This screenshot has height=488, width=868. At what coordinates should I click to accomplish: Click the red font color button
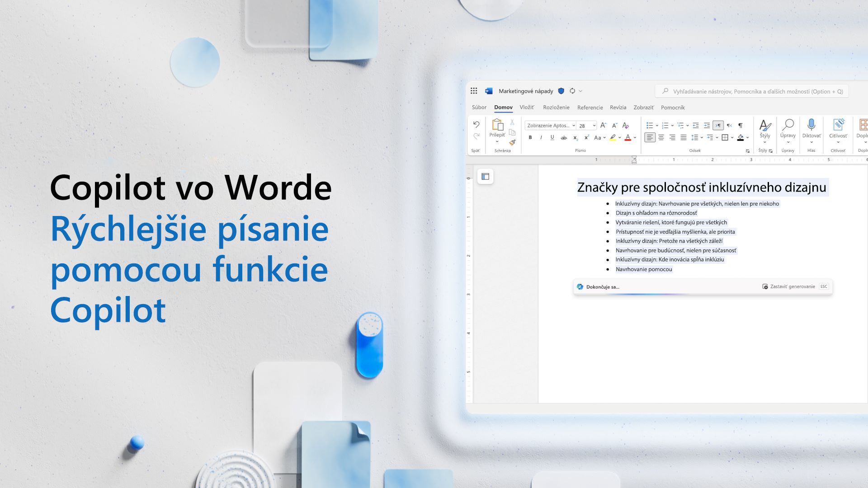pos(627,138)
